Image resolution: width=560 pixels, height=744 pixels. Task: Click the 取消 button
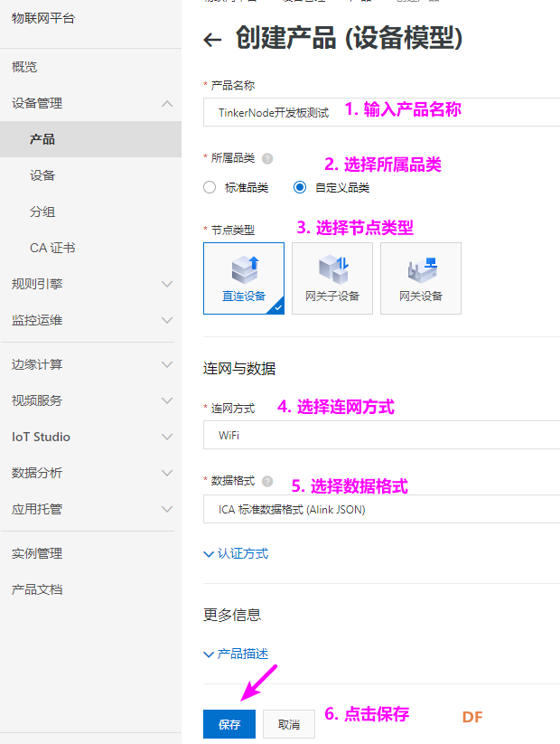[x=289, y=724]
